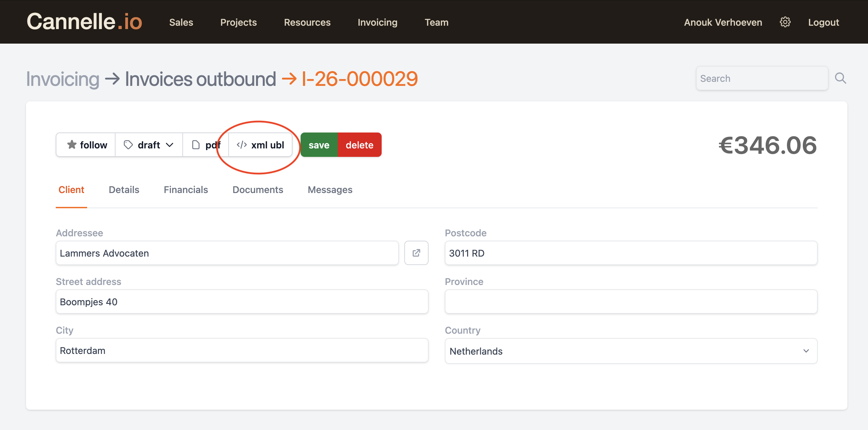The height and width of the screenshot is (430, 868).
Task: Open the Resources menu
Action: pyautogui.click(x=307, y=22)
